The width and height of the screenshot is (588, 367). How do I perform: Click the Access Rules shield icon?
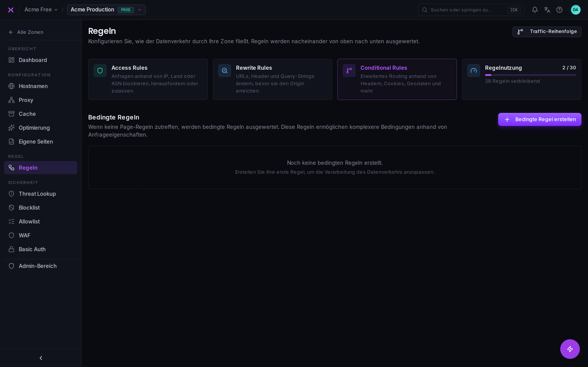pos(100,70)
